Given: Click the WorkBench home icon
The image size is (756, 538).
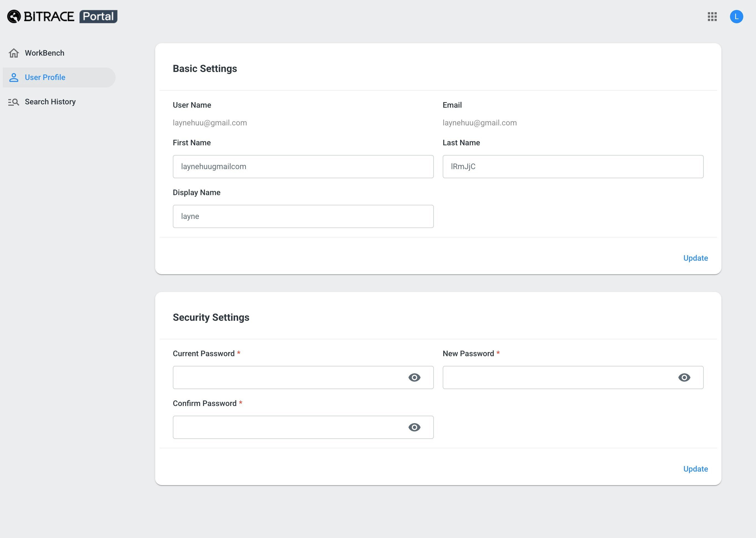Looking at the screenshot, I should 14,53.
